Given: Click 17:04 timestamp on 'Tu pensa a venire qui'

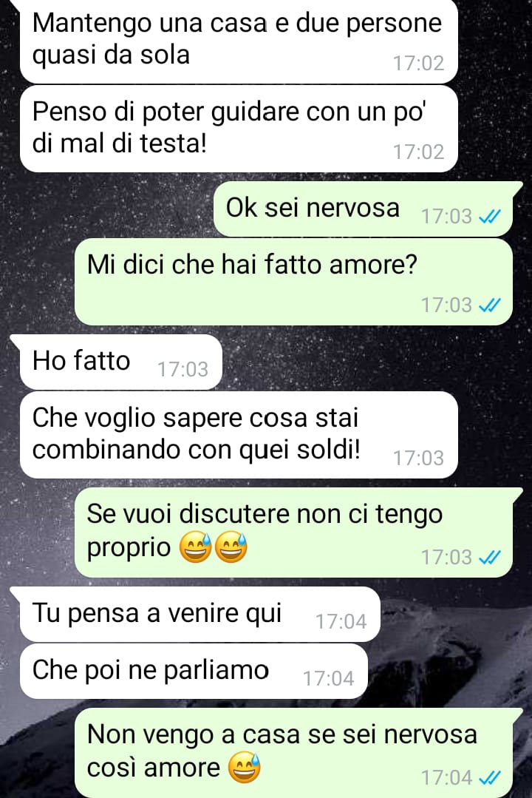Looking at the screenshot, I should click(x=341, y=621).
